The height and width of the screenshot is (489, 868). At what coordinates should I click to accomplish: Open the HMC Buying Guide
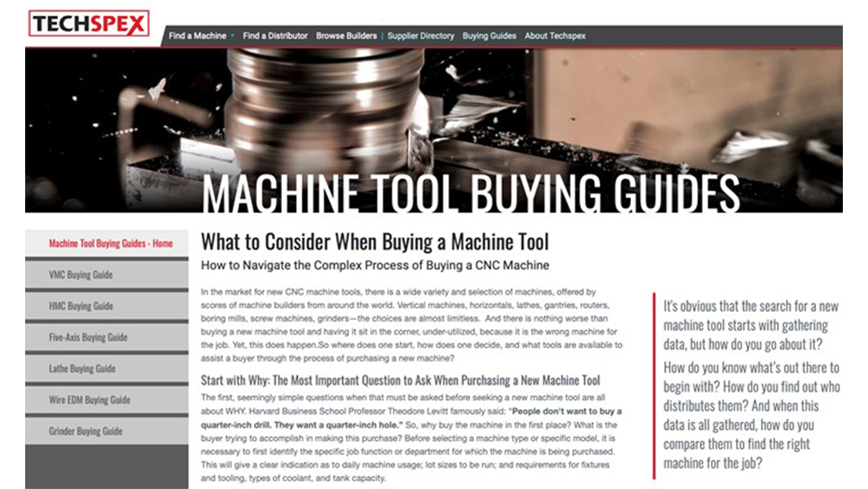[82, 307]
